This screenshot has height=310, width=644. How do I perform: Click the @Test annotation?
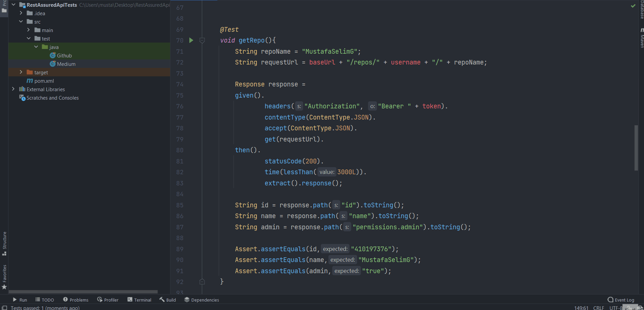click(x=229, y=29)
